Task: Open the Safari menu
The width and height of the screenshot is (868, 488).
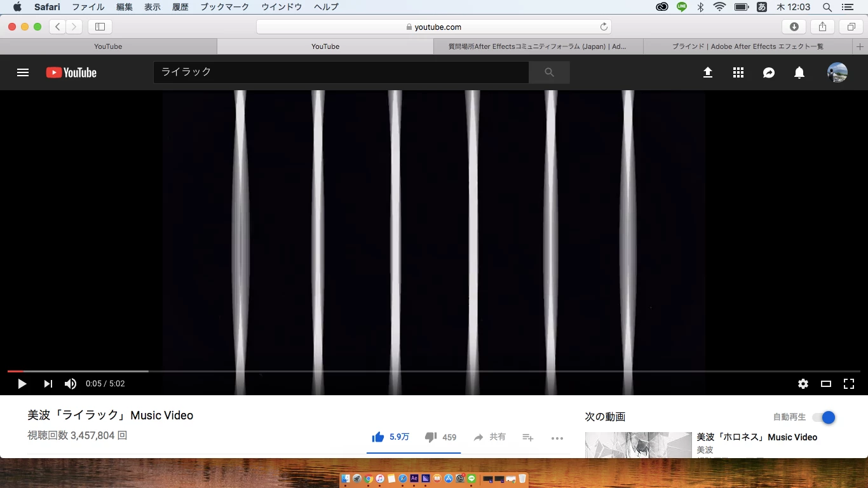Action: 47,7
